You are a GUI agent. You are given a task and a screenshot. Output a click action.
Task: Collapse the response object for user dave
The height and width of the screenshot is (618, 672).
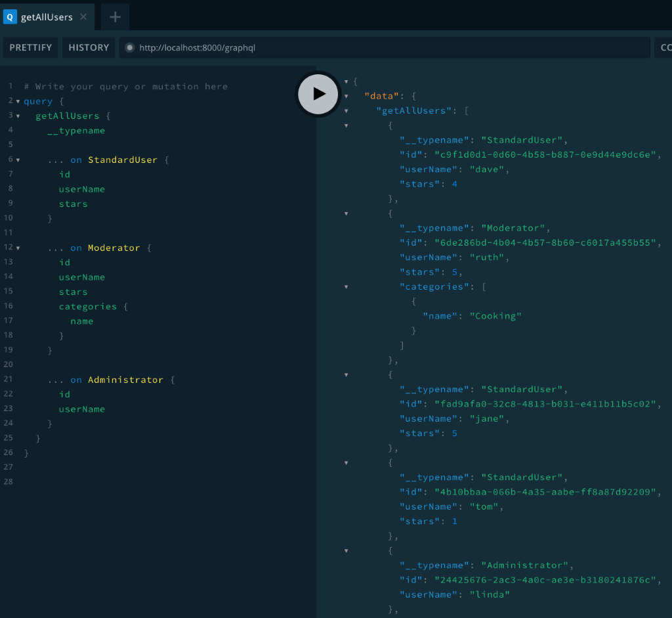click(x=346, y=125)
